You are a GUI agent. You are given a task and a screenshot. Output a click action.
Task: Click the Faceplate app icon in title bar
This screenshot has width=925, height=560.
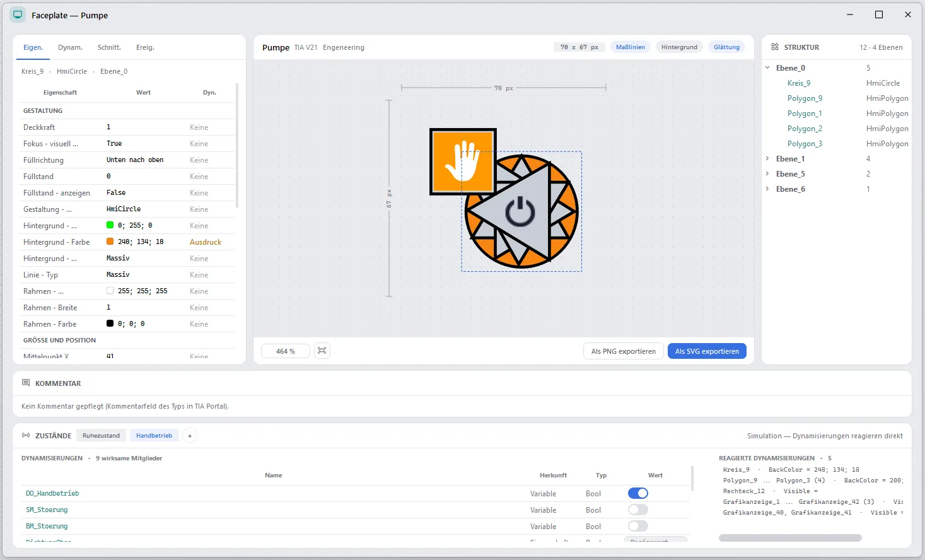(18, 15)
